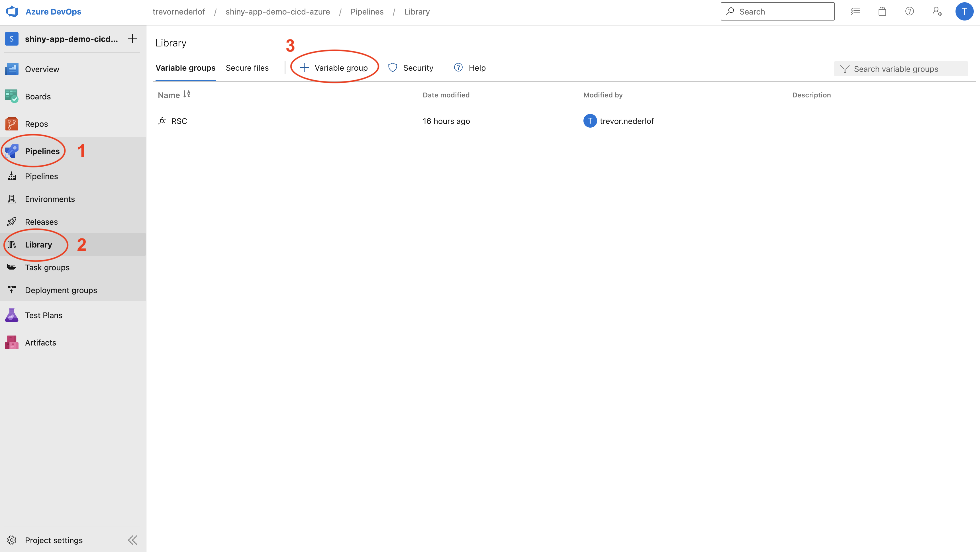Open Library Help
Screen dimensions: 980x552
469,68
